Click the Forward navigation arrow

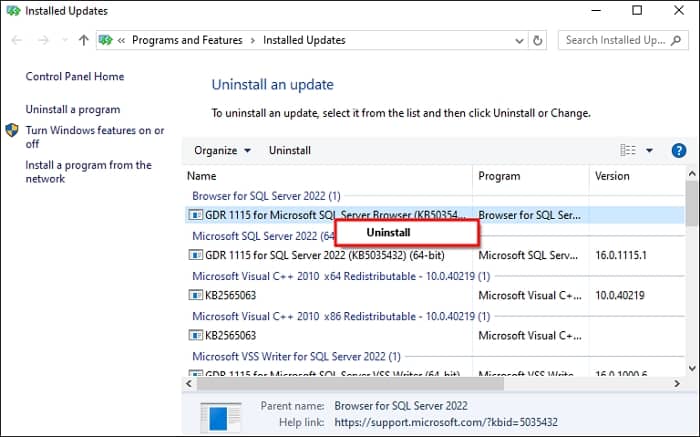click(43, 41)
